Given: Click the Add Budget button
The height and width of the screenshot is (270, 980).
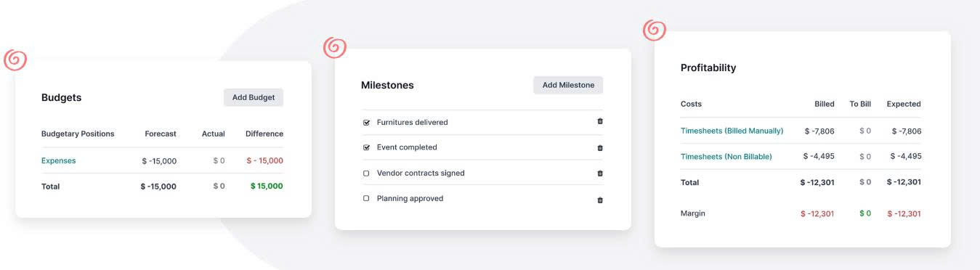Looking at the screenshot, I should pos(254,97).
